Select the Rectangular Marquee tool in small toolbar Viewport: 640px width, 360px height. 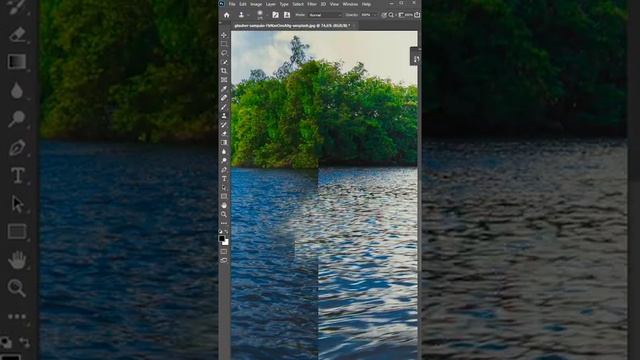coord(224,44)
